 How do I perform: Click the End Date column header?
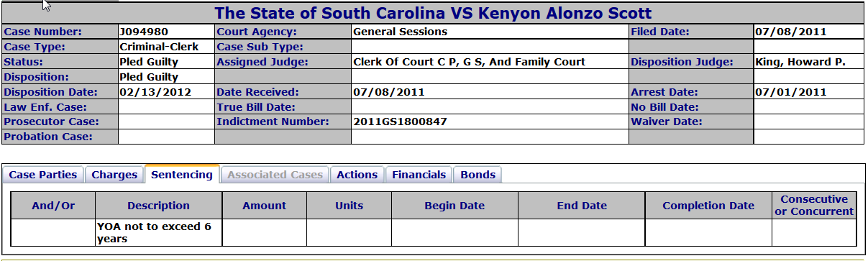click(582, 206)
